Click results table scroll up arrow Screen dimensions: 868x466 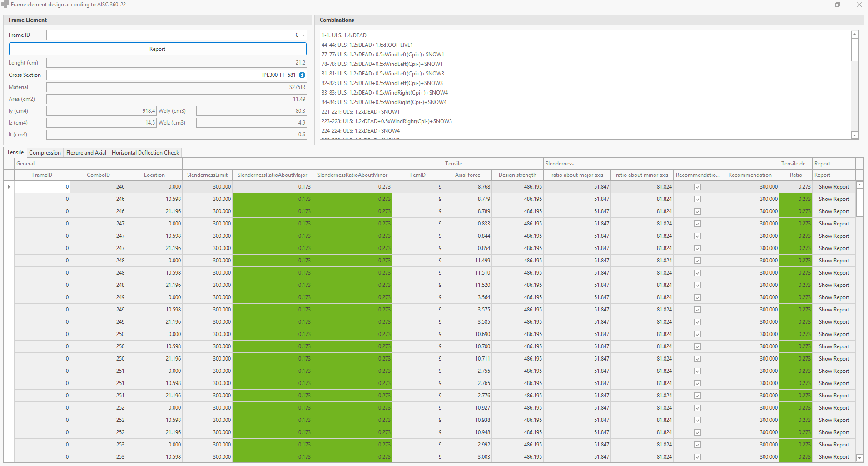859,185
